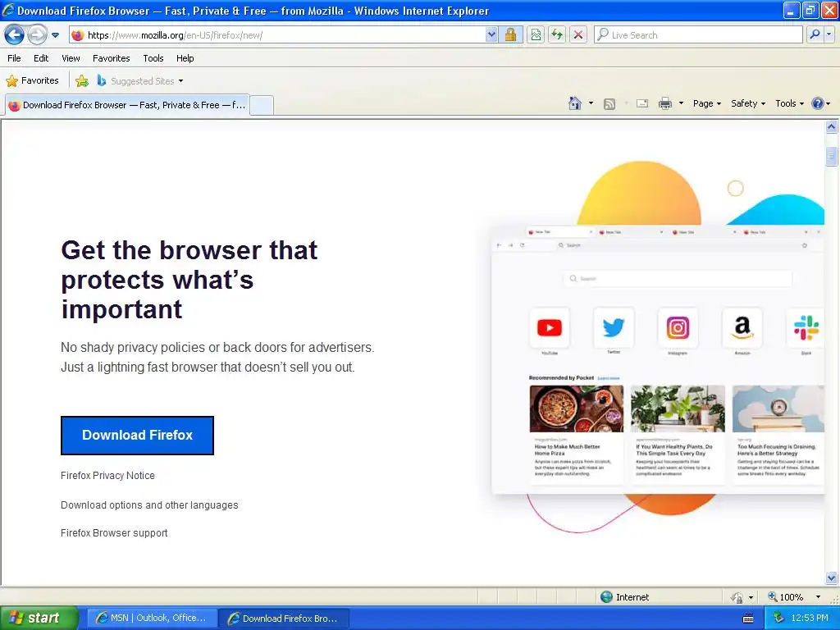Click the Download Firefox button
Image resolution: width=840 pixels, height=630 pixels.
point(137,435)
